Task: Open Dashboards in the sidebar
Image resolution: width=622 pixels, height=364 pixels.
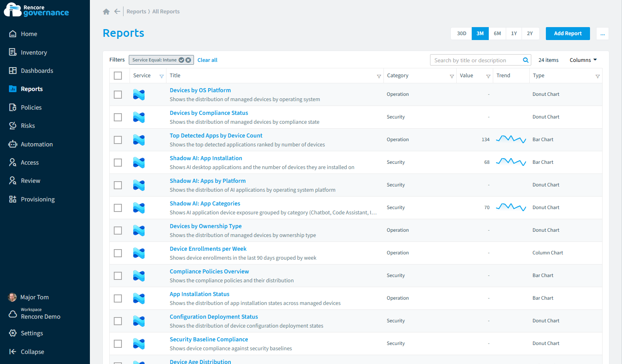Action: 37,71
